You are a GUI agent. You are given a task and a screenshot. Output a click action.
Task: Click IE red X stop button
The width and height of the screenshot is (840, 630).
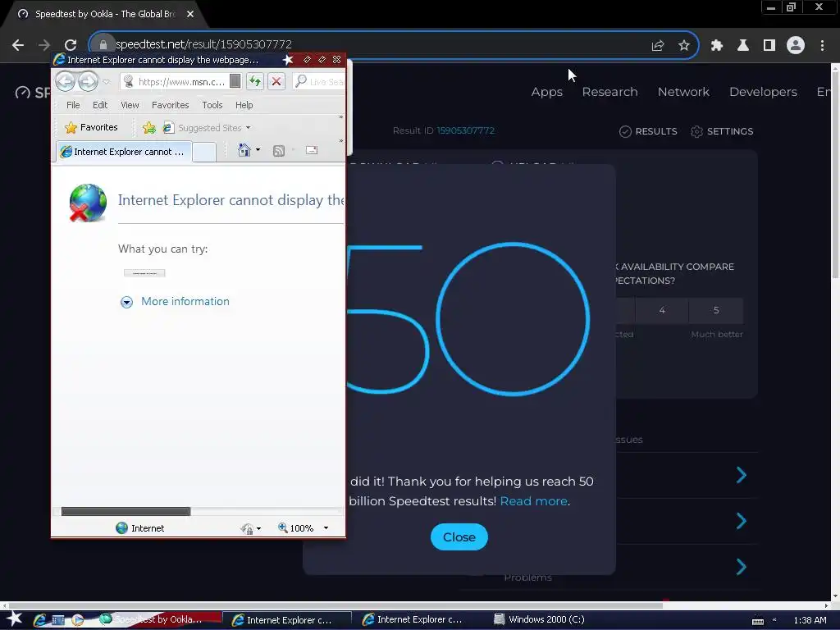(276, 81)
